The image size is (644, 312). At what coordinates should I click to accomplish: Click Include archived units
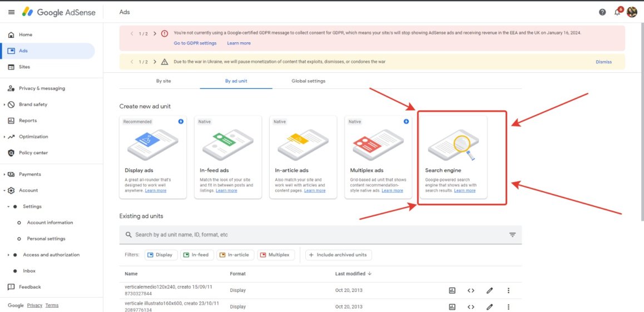tap(339, 255)
